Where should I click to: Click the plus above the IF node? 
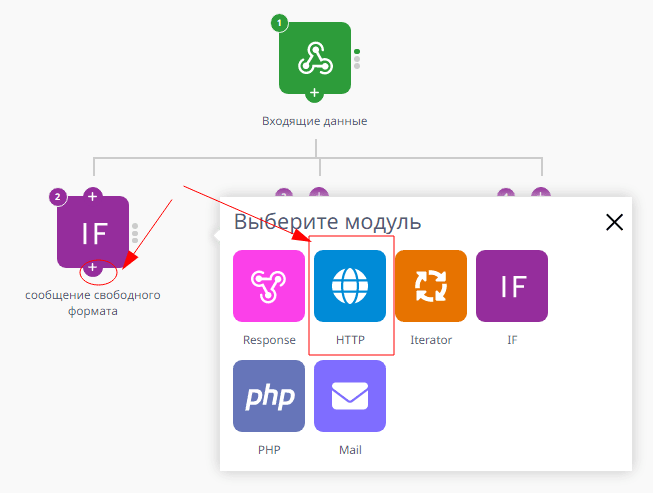point(92,195)
